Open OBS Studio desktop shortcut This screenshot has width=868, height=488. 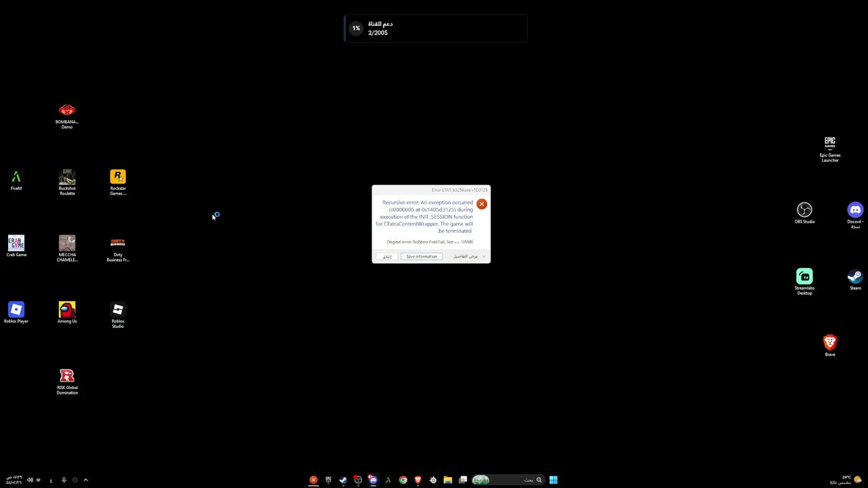point(804,213)
